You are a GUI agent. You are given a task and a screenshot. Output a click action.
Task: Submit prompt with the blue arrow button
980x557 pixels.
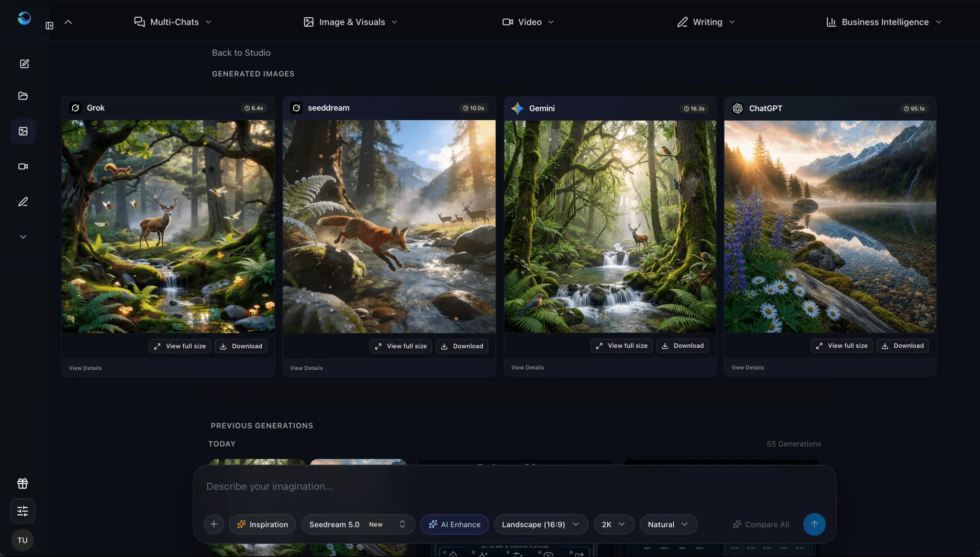(814, 524)
